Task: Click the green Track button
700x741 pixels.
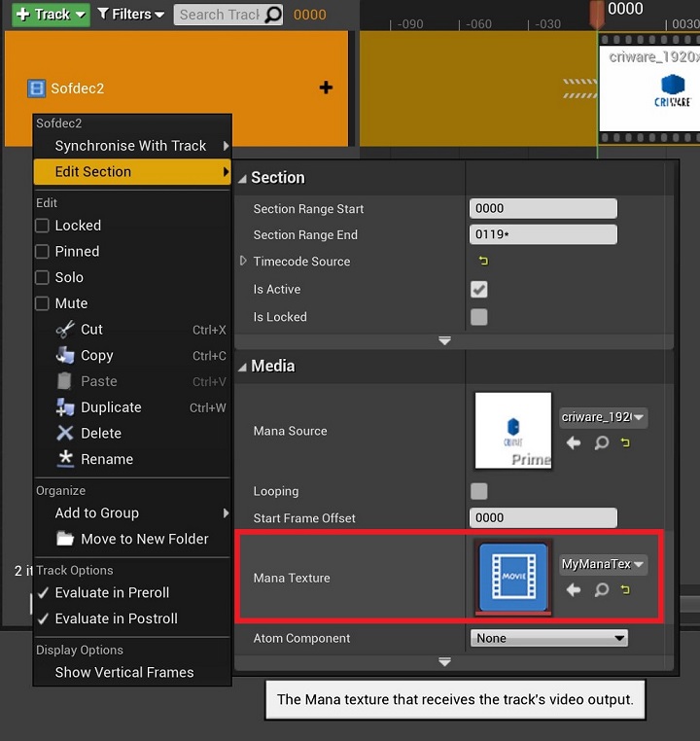Action: (x=50, y=14)
